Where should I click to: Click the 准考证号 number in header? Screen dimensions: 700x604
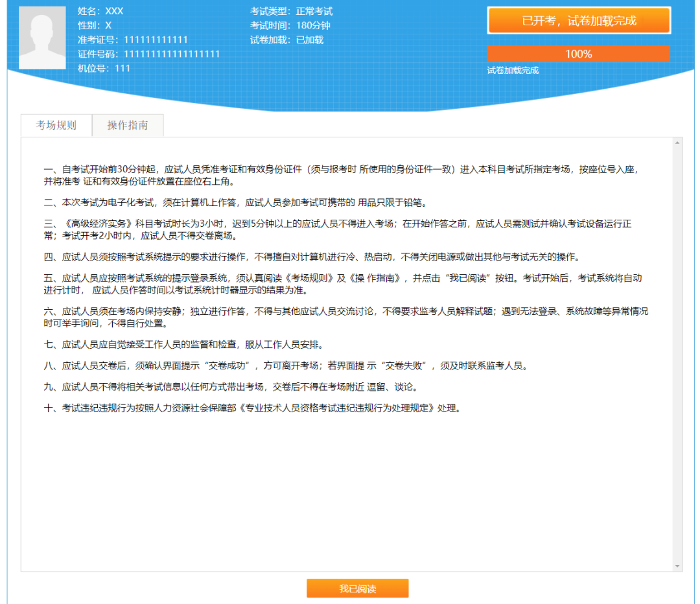(x=133, y=40)
